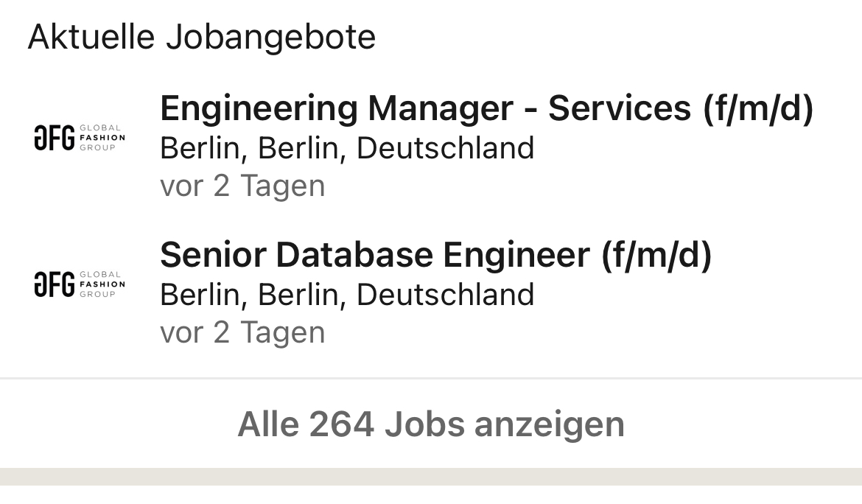The height and width of the screenshot is (504, 862).
Task: Click "vor 2 Tagen" under Senior Database Engineer
Action: tap(242, 332)
